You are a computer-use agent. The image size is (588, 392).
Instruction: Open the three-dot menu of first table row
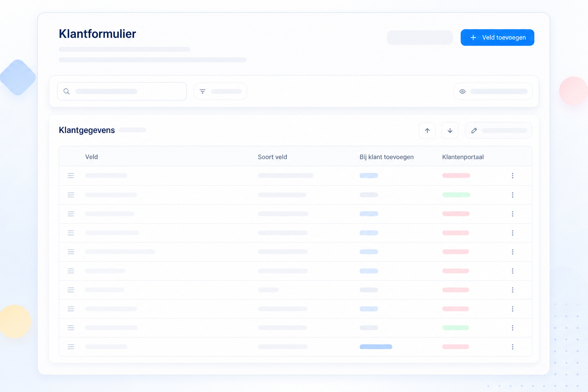[513, 176]
